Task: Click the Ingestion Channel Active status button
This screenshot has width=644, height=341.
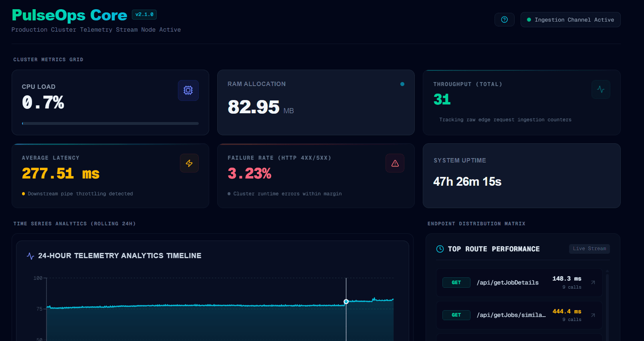Action: click(x=570, y=20)
